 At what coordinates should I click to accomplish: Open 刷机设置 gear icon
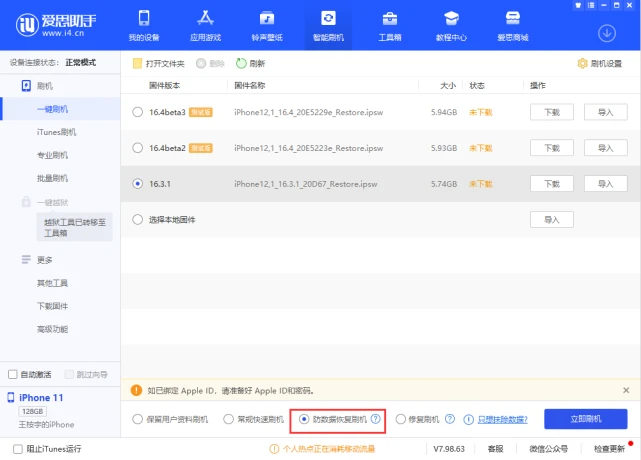point(582,63)
